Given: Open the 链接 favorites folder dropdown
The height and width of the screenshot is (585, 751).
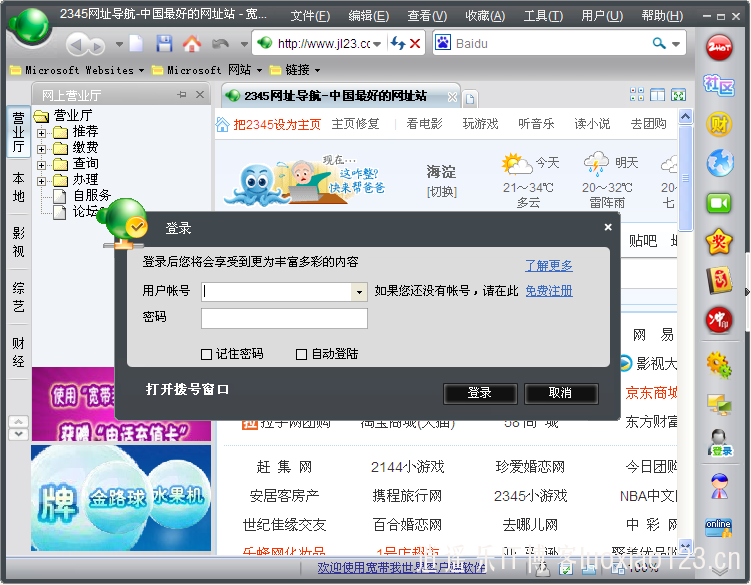Looking at the screenshot, I should click(318, 70).
